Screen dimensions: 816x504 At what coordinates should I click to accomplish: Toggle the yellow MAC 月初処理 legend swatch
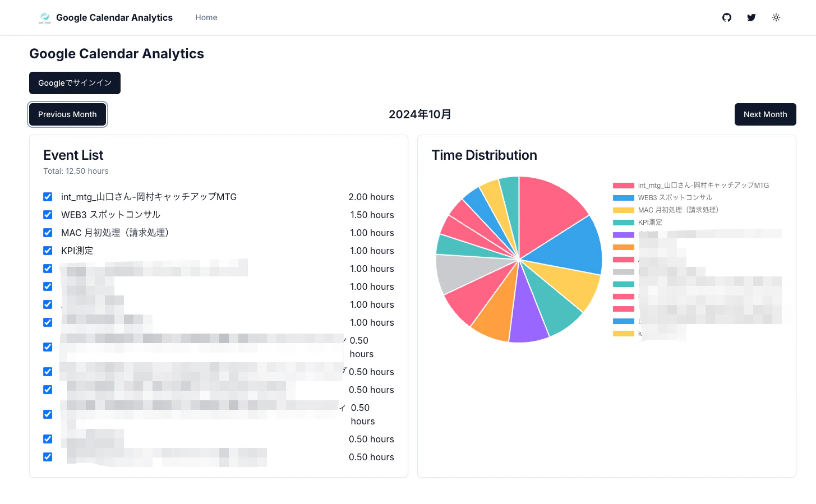pos(624,210)
